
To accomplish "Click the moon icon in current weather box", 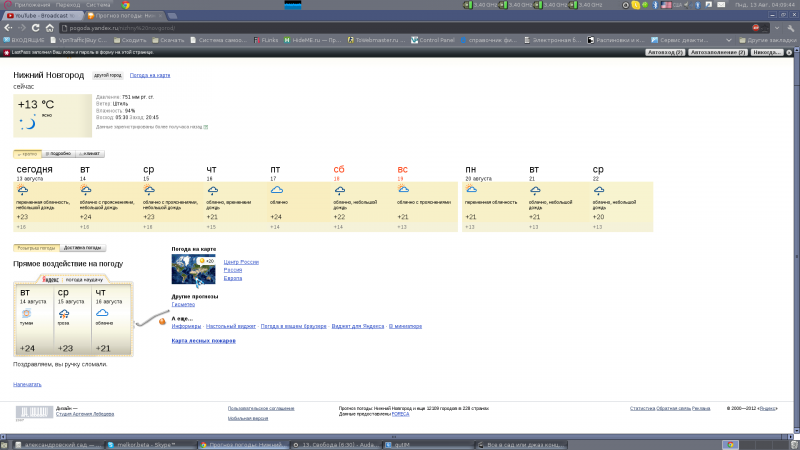I will coord(29,123).
